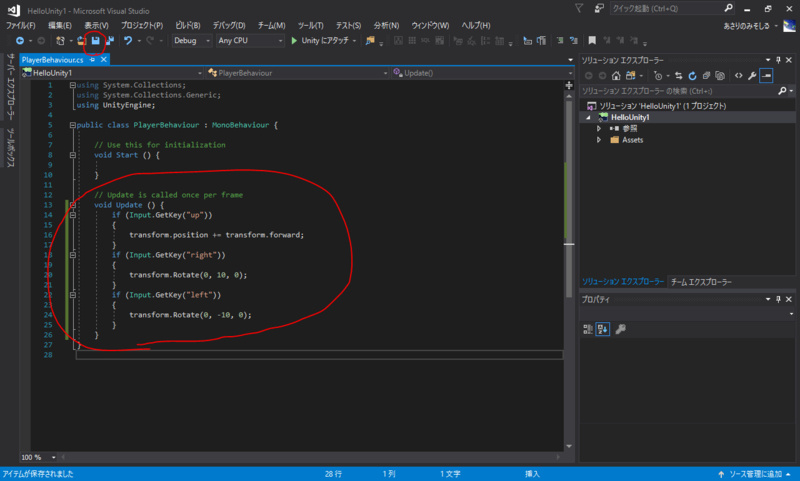Image resolution: width=800 pixels, height=481 pixels.
Task: Toggle Show All Files in Solution Explorer
Action: coord(720,76)
